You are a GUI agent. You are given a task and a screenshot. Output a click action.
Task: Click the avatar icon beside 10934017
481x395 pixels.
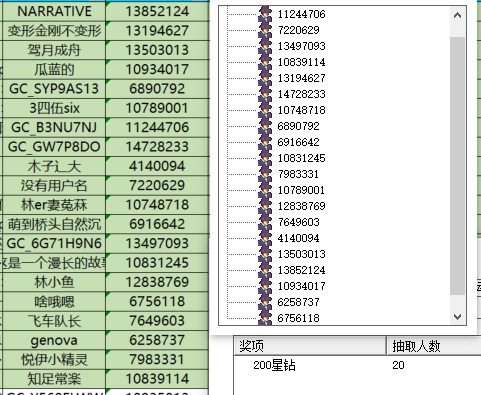coord(265,286)
